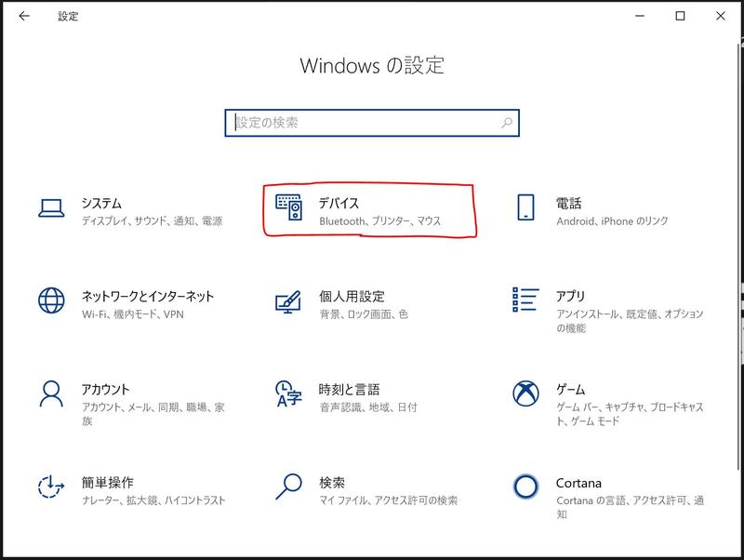The width and height of the screenshot is (744, 560).
Task: Open the ゲーム Xbox icon
Action: click(525, 393)
